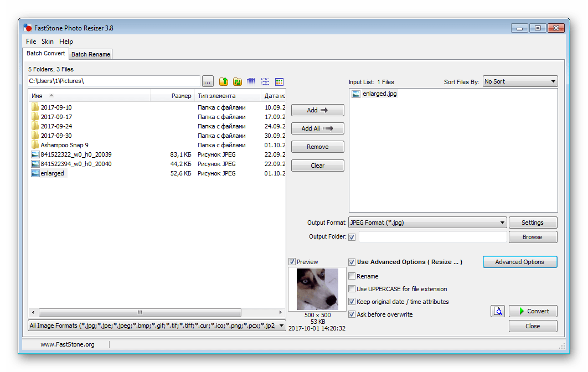
Task: Start conversion with Convert button
Action: point(533,311)
